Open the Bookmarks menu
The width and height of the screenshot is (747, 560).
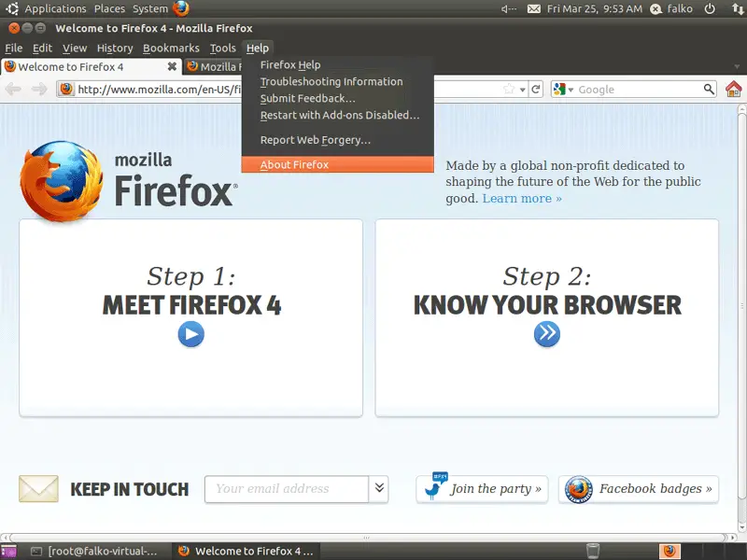coord(171,49)
